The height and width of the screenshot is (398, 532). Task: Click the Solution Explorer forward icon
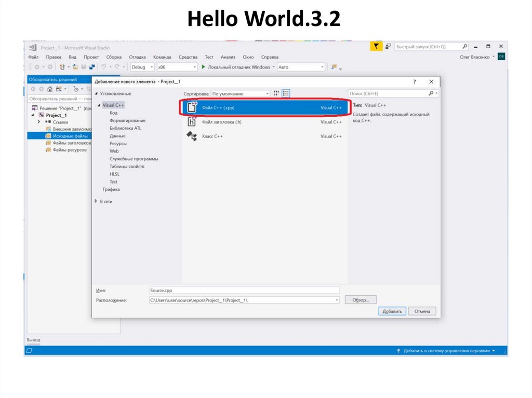point(41,89)
